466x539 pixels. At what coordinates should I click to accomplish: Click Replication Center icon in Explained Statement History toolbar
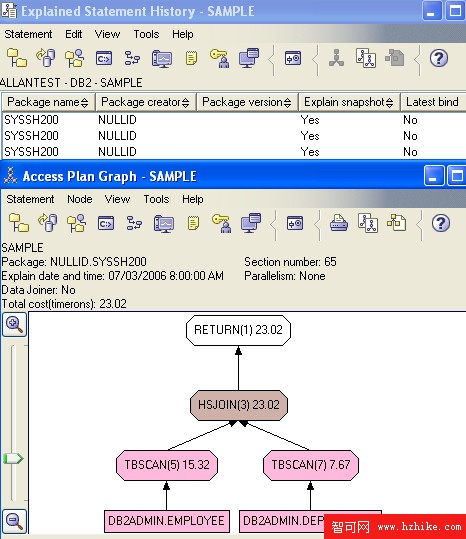[46, 58]
